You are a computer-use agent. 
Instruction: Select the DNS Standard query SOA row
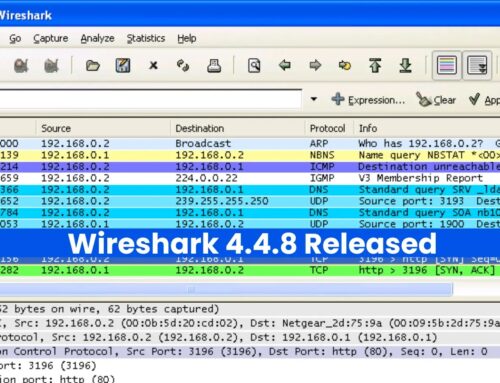[x=250, y=213]
